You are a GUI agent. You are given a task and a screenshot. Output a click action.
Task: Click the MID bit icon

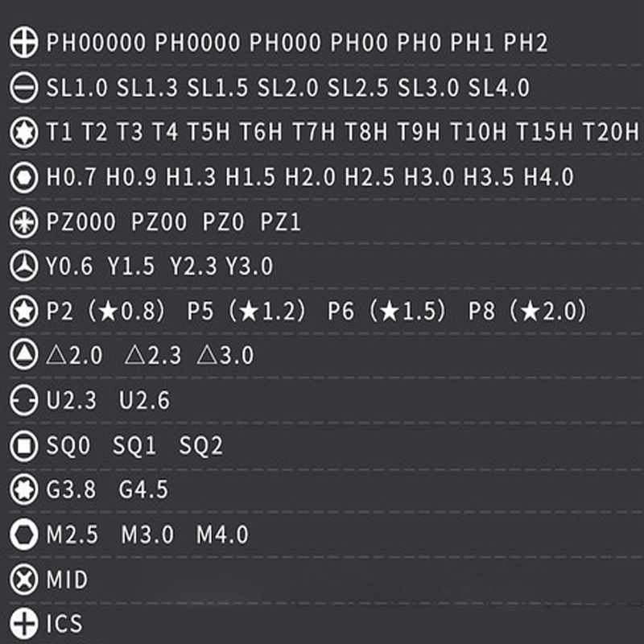(24, 580)
